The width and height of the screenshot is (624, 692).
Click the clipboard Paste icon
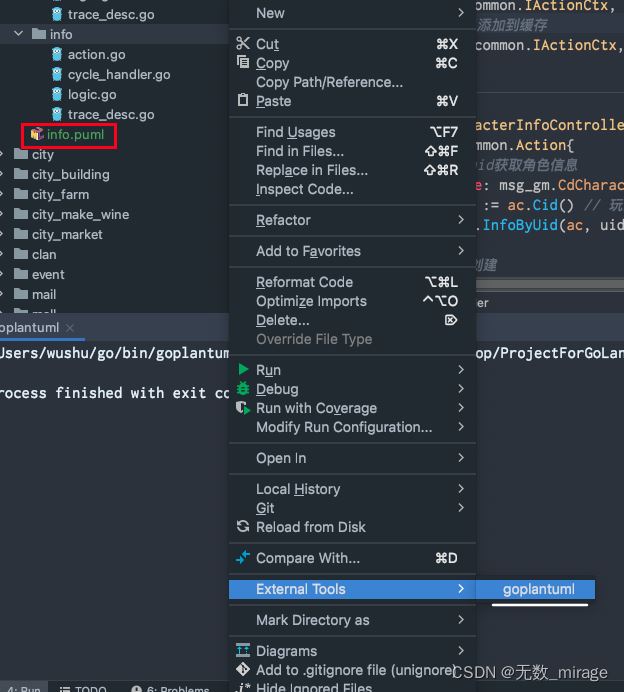coord(243,100)
